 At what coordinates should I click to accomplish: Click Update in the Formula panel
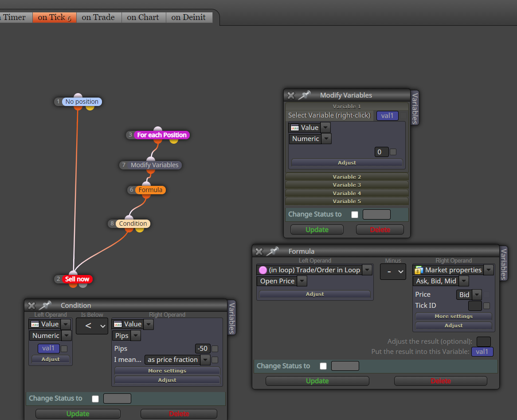[x=317, y=381]
